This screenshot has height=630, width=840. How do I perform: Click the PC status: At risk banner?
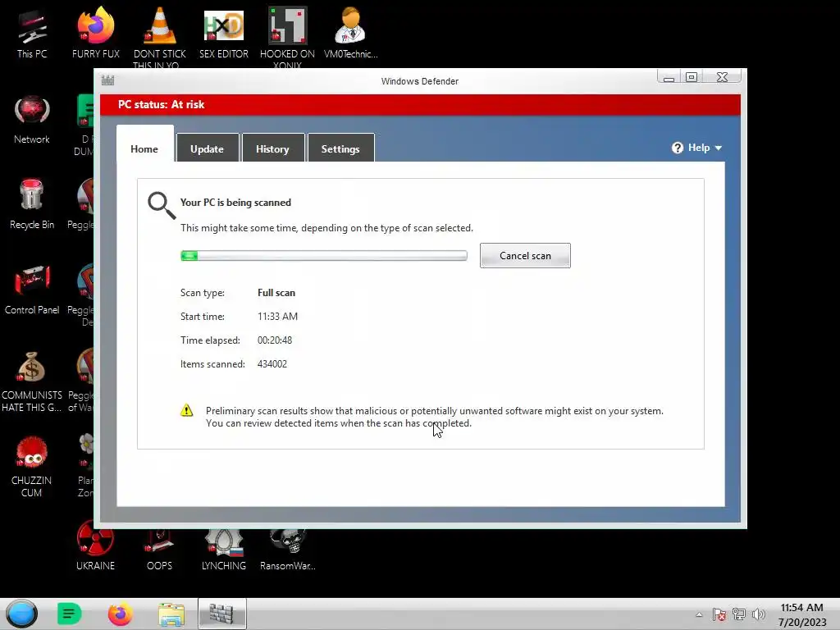[420, 104]
